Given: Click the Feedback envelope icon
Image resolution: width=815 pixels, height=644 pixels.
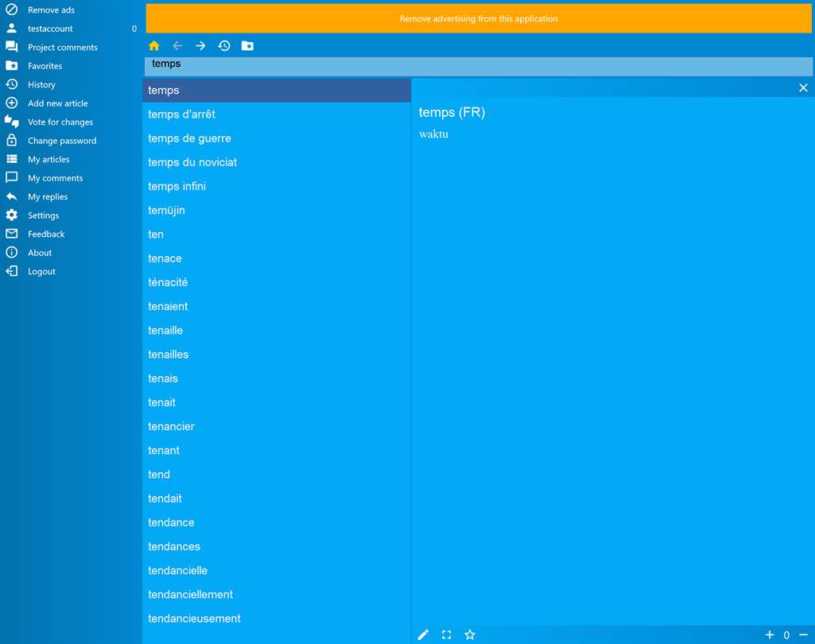Looking at the screenshot, I should click(11, 234).
